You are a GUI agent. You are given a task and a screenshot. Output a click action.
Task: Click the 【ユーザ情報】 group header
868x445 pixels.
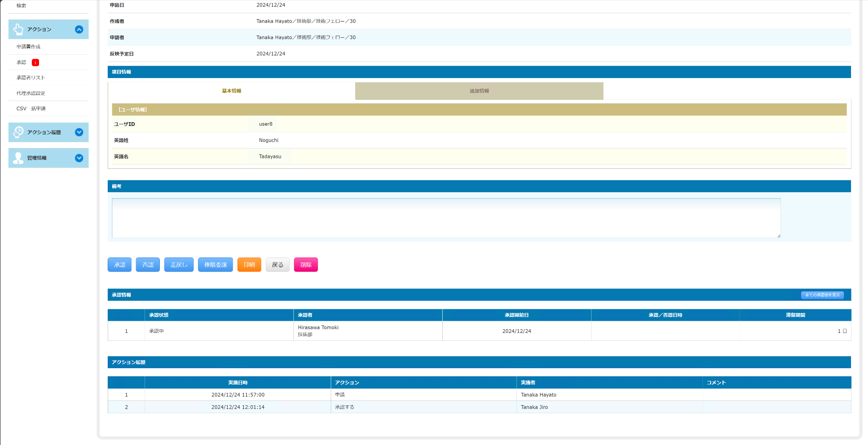(x=479, y=109)
